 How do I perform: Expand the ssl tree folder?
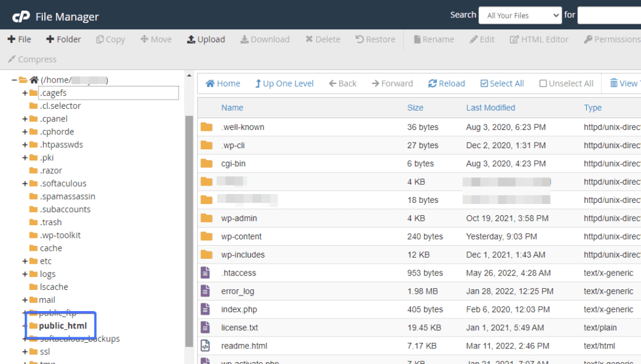pos(25,352)
